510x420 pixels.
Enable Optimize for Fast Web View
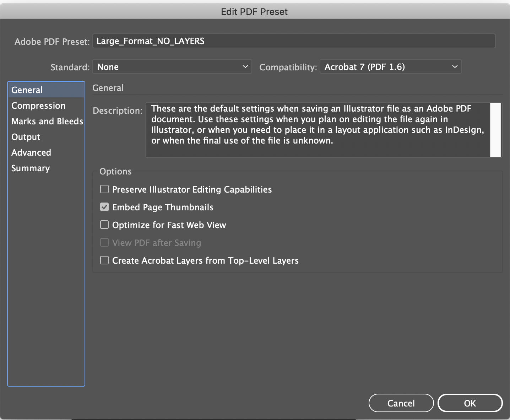(x=104, y=225)
